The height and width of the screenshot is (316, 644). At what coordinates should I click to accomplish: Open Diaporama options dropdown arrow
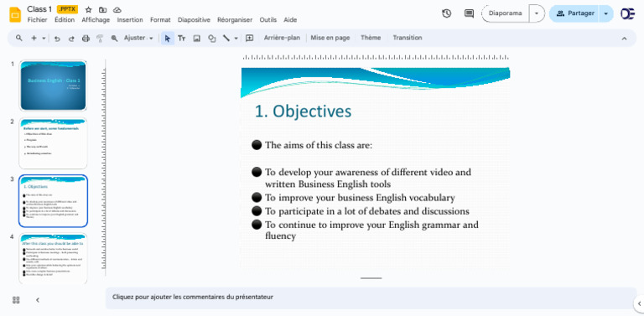pyautogui.click(x=537, y=13)
